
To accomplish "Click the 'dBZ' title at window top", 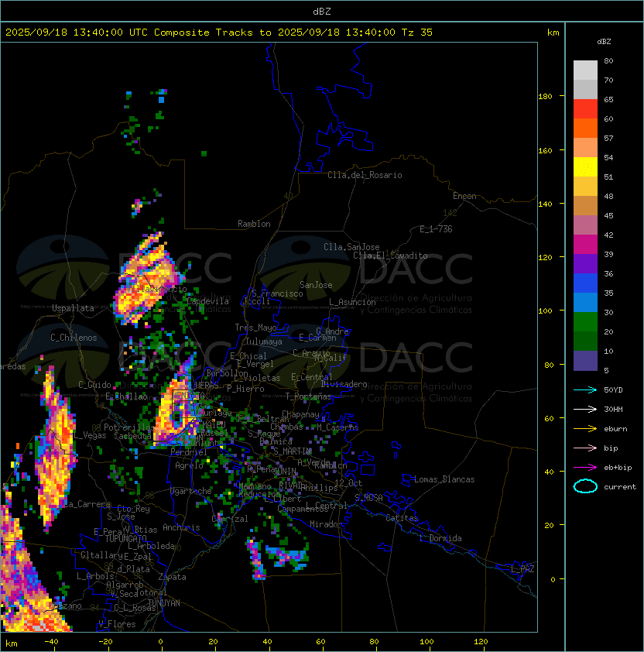I will (x=322, y=12).
